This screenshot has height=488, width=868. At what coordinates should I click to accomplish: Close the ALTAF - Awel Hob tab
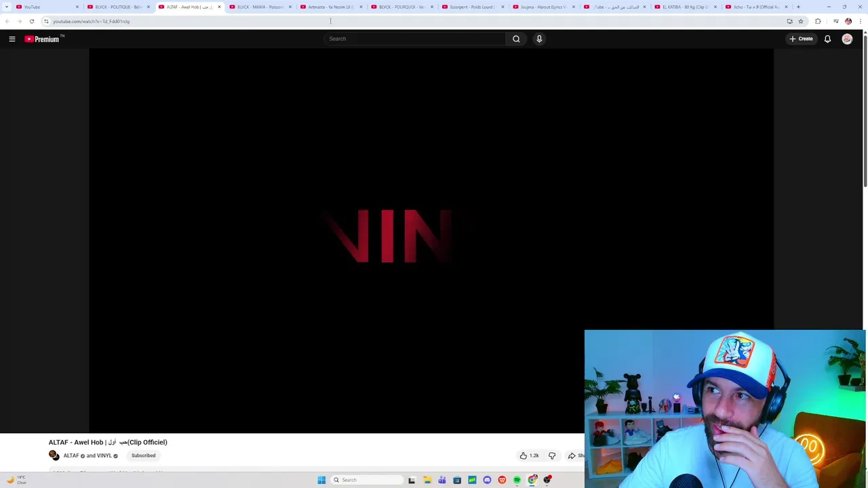click(219, 7)
